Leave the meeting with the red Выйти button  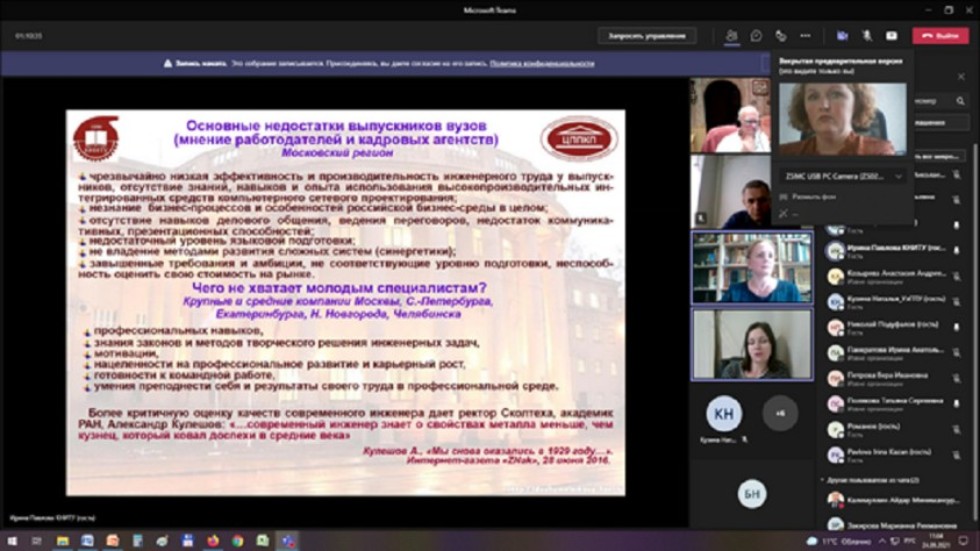pos(941,36)
